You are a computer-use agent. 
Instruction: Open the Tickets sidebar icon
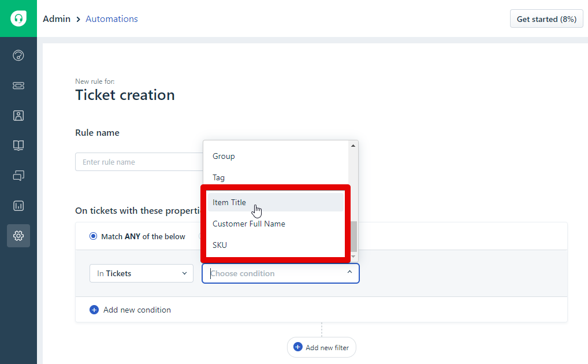[18, 86]
